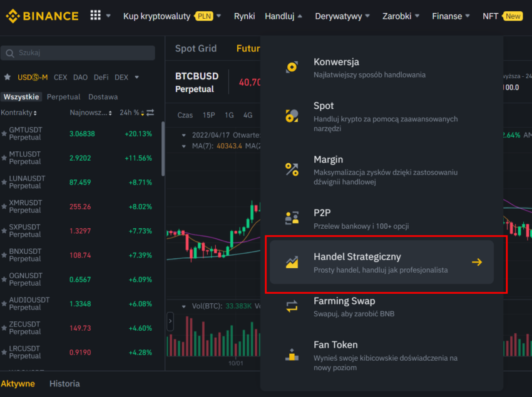
Task: Switch to the Futures Grid tab
Action: point(248,49)
